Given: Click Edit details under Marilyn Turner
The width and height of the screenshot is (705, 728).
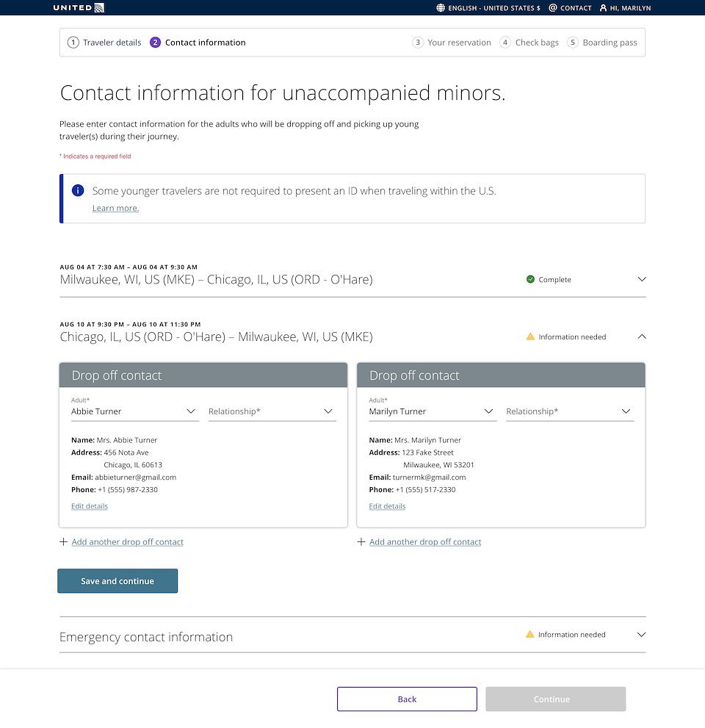Looking at the screenshot, I should pyautogui.click(x=387, y=506).
